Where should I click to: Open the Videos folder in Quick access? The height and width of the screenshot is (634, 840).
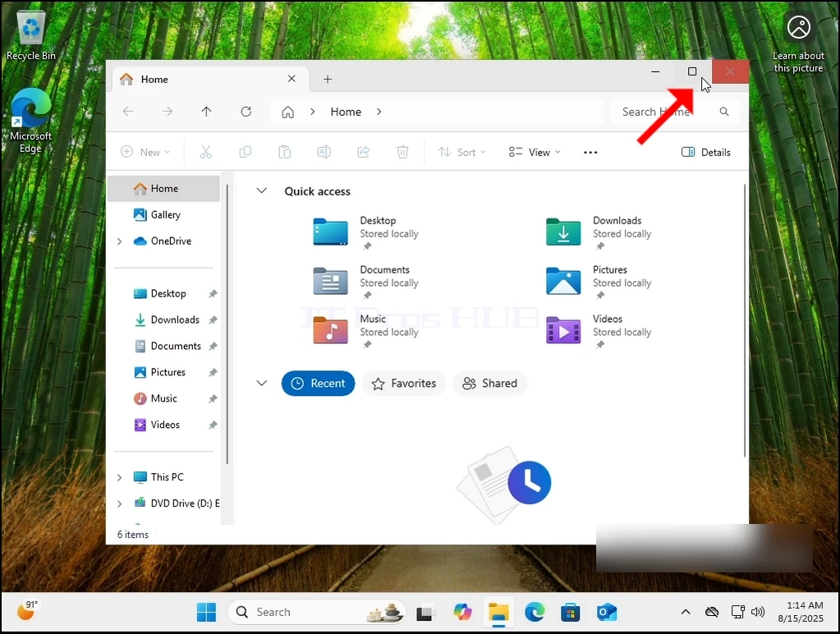click(563, 330)
